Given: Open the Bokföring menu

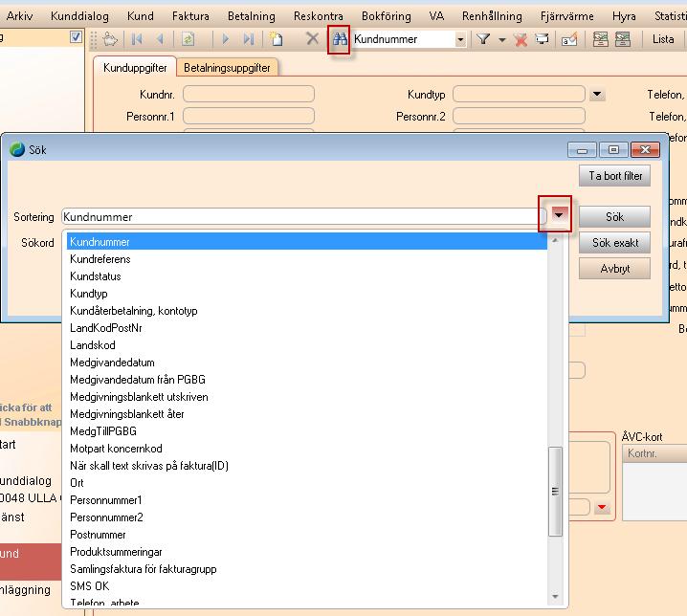Looking at the screenshot, I should click(387, 16).
